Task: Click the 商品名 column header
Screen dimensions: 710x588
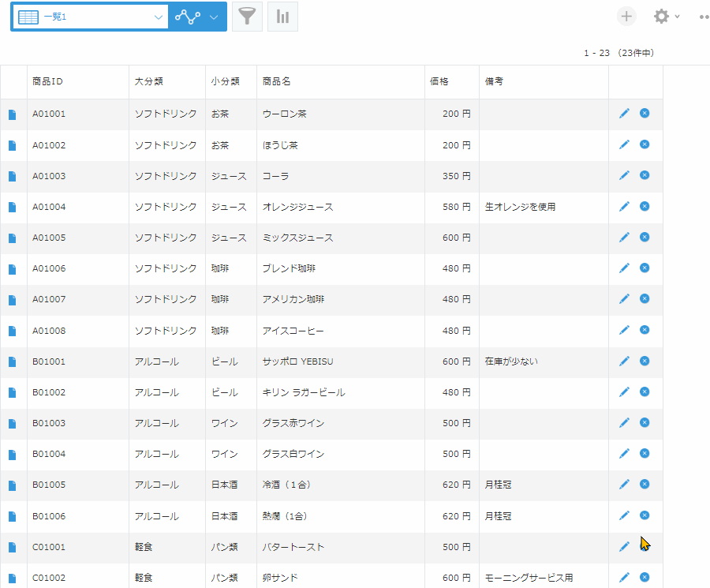Action: point(277,81)
